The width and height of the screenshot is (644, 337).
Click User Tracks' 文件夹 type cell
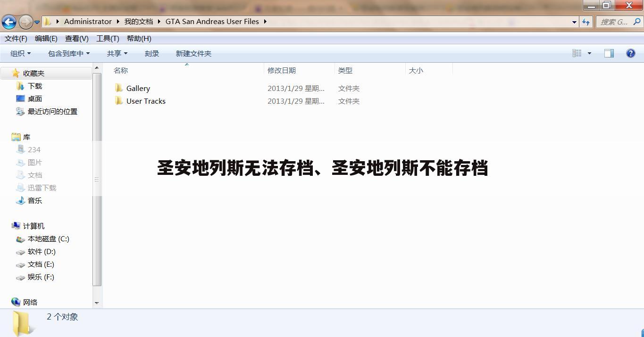[x=349, y=101]
